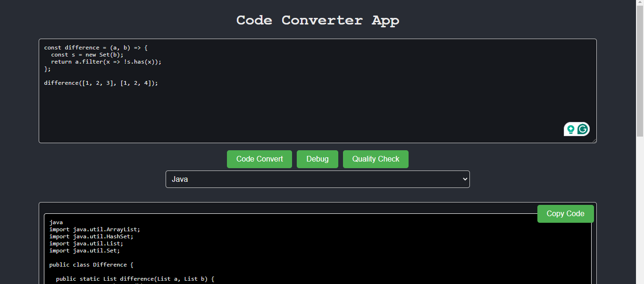The height and width of the screenshot is (284, 644).
Task: Click the 'public class Difference' output line
Action: click(x=91, y=265)
